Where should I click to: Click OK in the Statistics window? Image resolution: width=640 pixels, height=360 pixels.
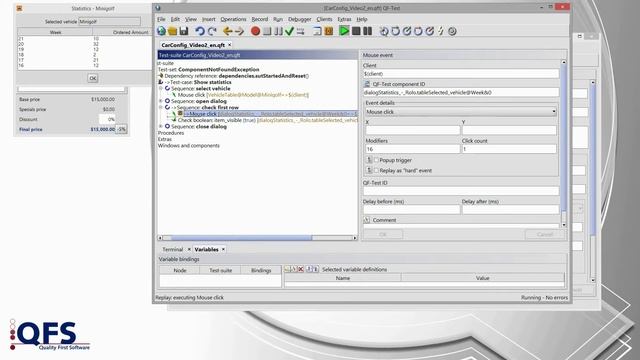pos(93,78)
